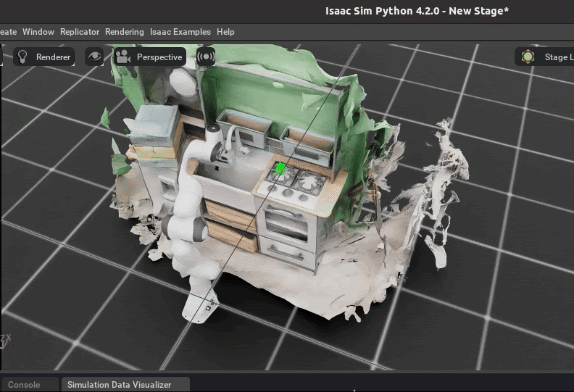Open the Isaac Examples menu
The height and width of the screenshot is (392, 574).
(x=180, y=32)
